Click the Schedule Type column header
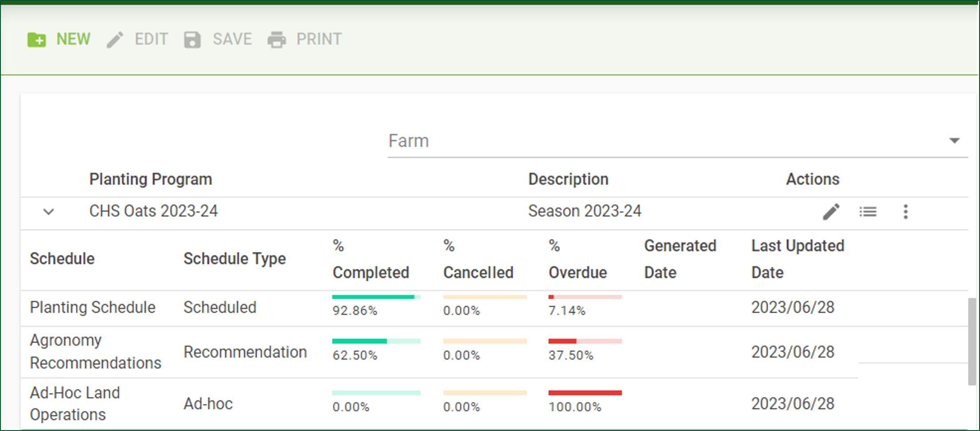The height and width of the screenshot is (431, 980). [235, 259]
